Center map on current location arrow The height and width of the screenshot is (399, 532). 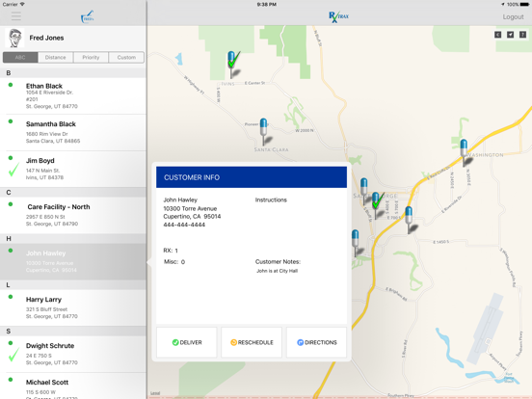510,35
